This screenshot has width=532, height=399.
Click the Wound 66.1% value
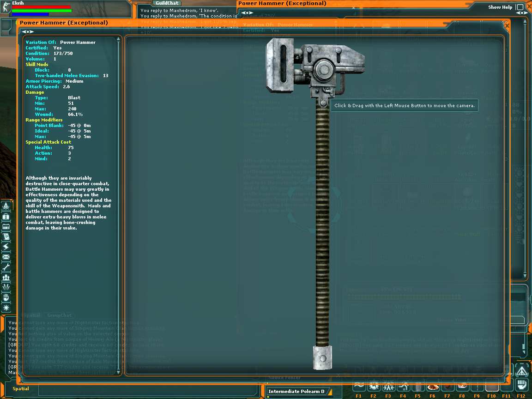coord(75,115)
